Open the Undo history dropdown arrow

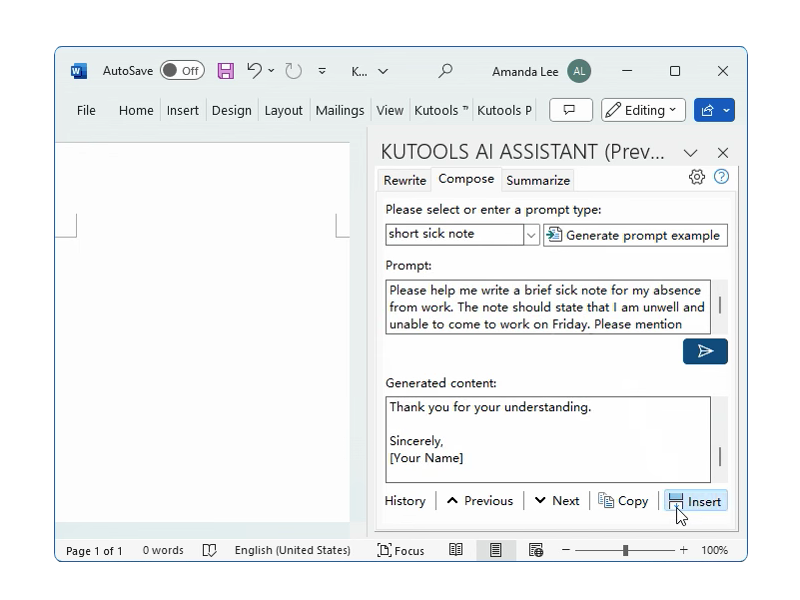coord(271,70)
